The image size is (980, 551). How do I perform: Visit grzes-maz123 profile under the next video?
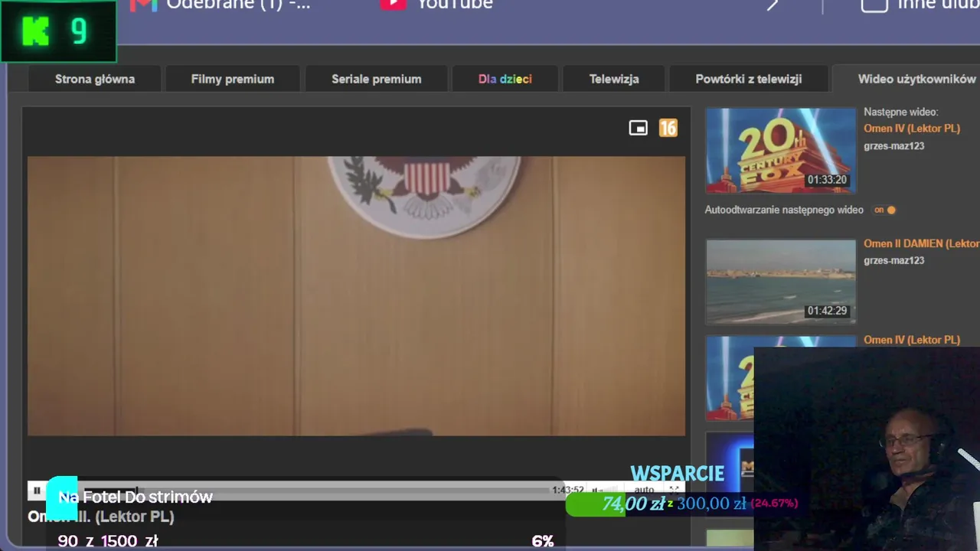[893, 145]
